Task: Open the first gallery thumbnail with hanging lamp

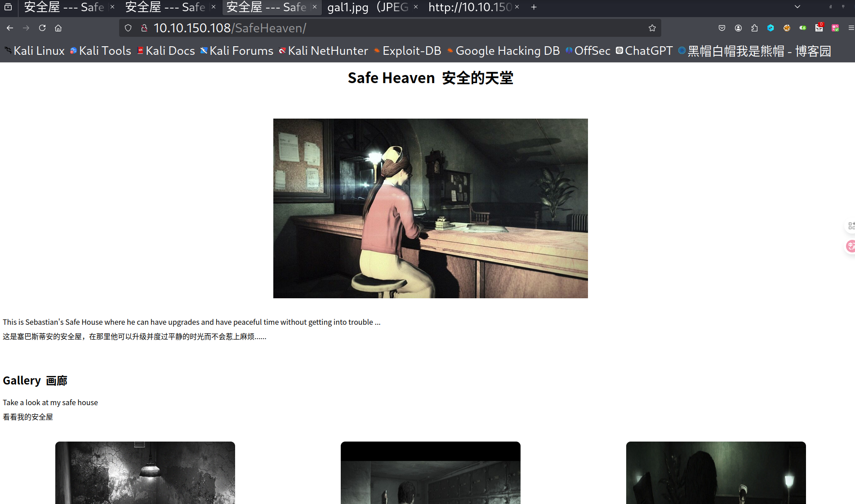Action: [x=145, y=473]
